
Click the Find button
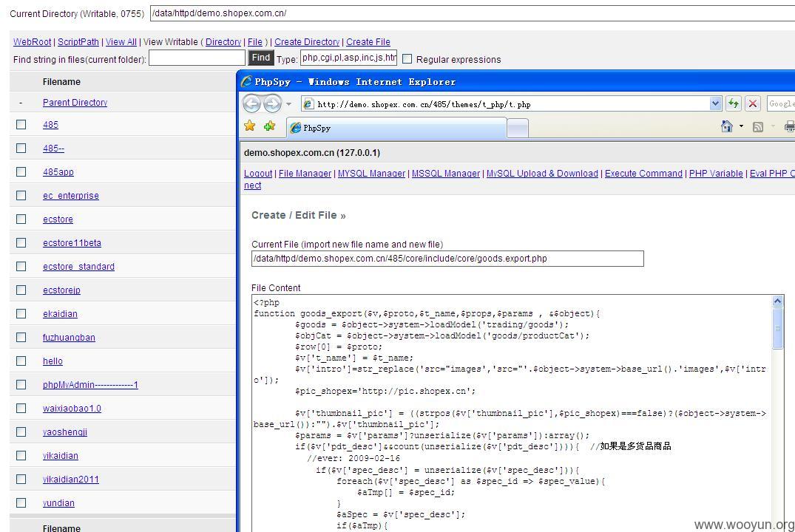click(x=260, y=58)
